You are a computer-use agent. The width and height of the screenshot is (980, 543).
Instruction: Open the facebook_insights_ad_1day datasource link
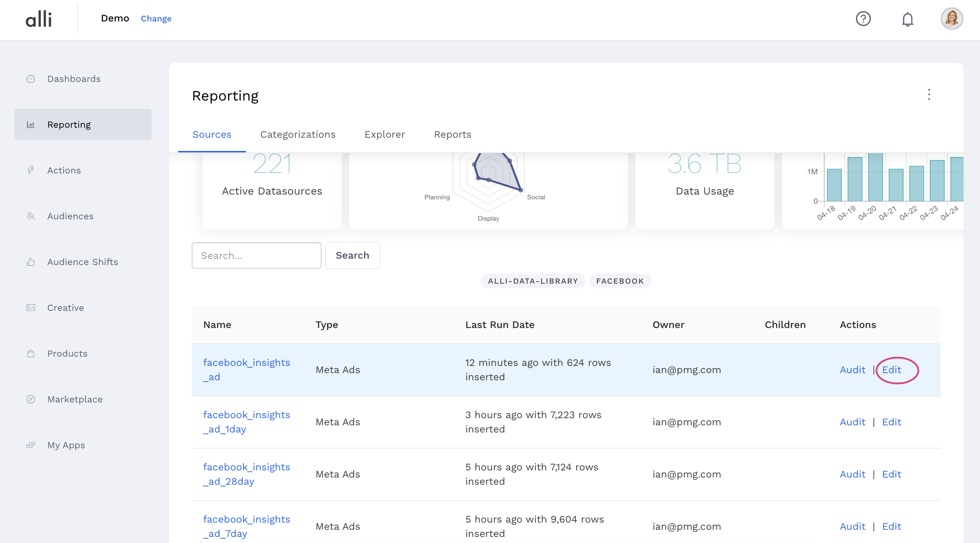pos(246,422)
